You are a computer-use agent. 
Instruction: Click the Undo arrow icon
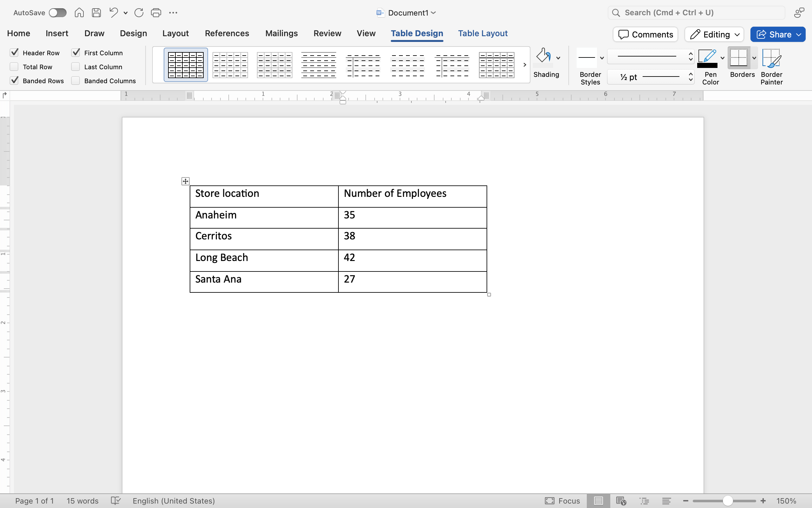point(114,13)
